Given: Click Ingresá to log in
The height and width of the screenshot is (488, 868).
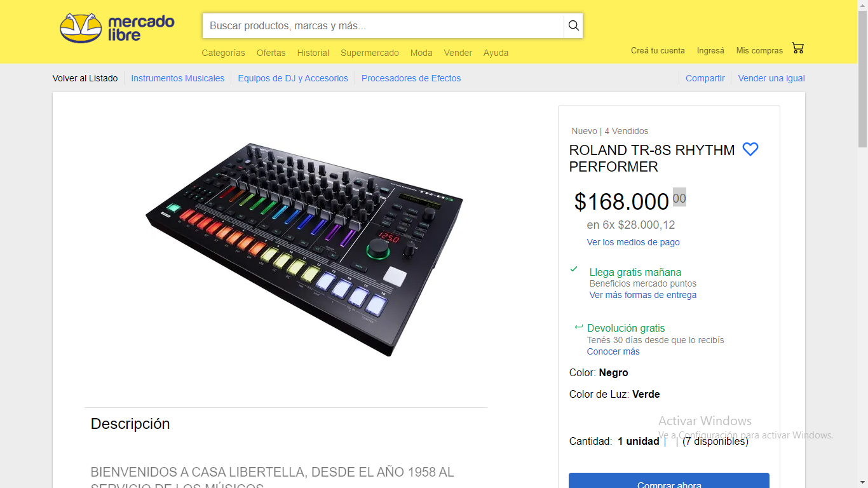Looking at the screenshot, I should click(x=710, y=50).
